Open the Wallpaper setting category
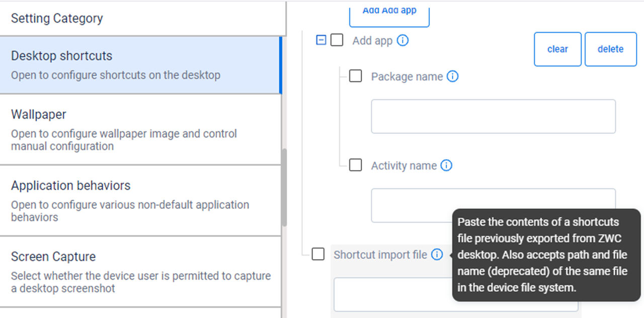 (x=140, y=129)
